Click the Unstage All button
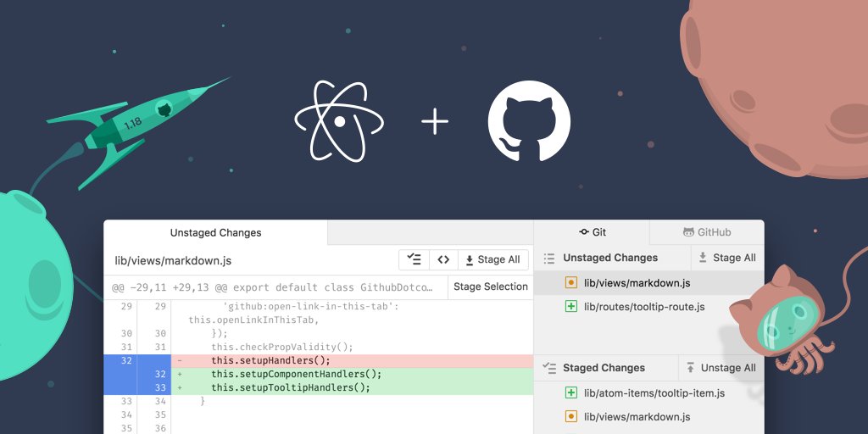This screenshot has width=868, height=434. click(721, 368)
